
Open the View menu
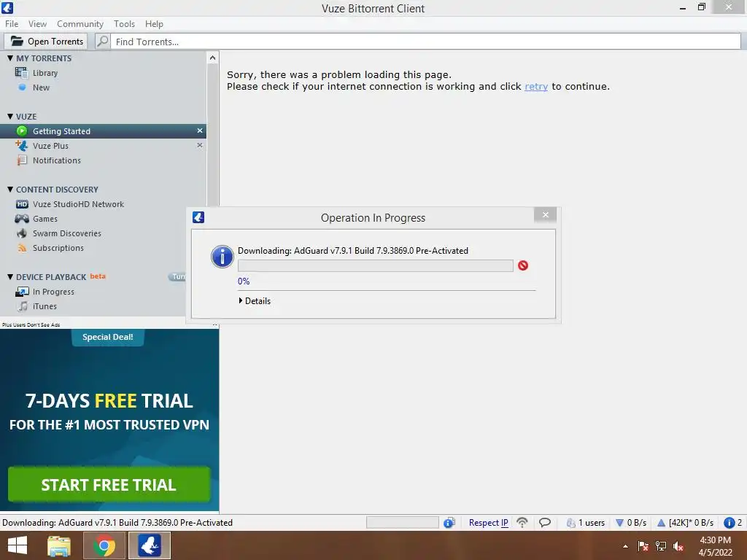tap(37, 24)
